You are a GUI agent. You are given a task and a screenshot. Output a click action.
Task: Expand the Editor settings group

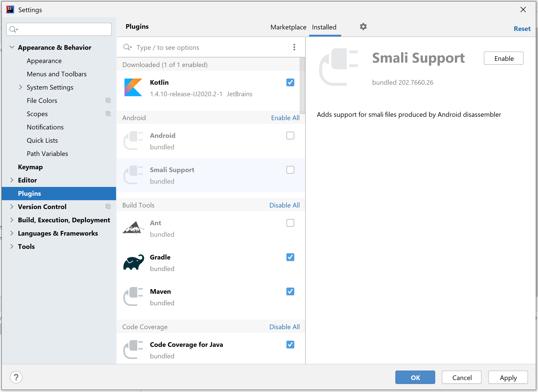pos(12,180)
